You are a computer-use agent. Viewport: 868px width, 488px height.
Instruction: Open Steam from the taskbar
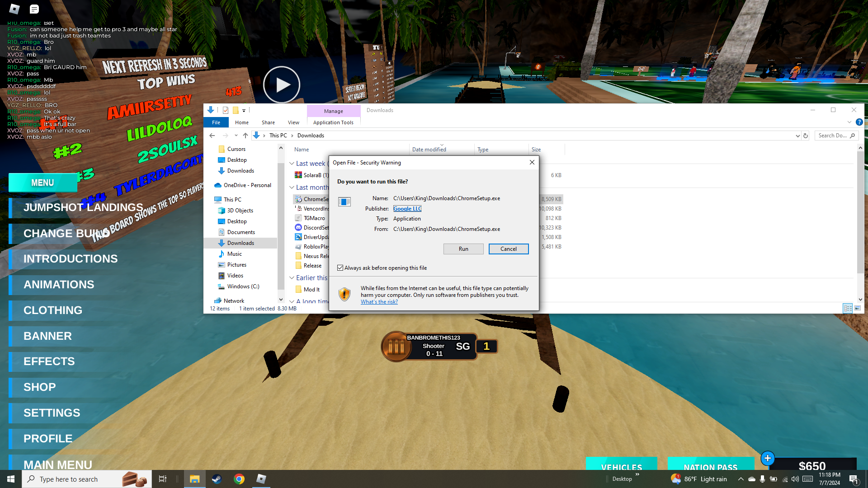click(217, 479)
